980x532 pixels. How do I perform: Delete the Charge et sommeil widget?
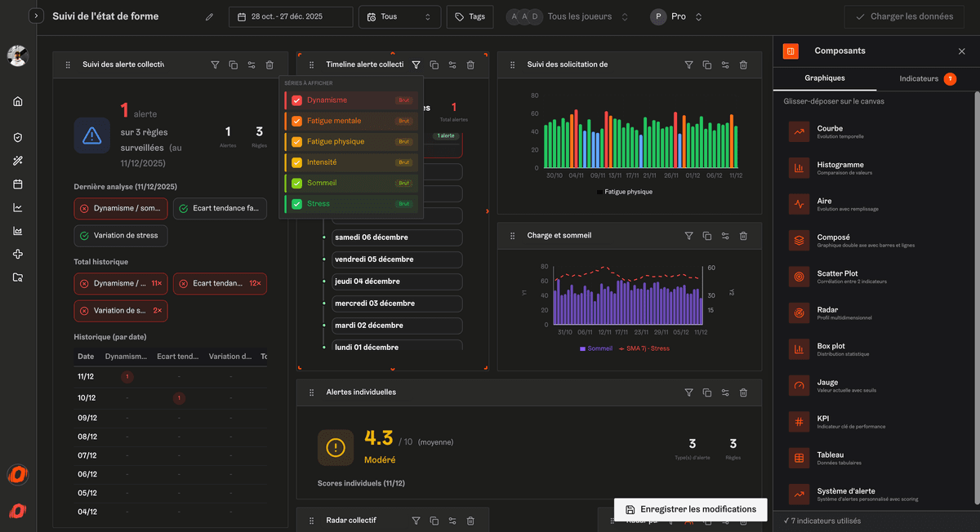coord(743,235)
